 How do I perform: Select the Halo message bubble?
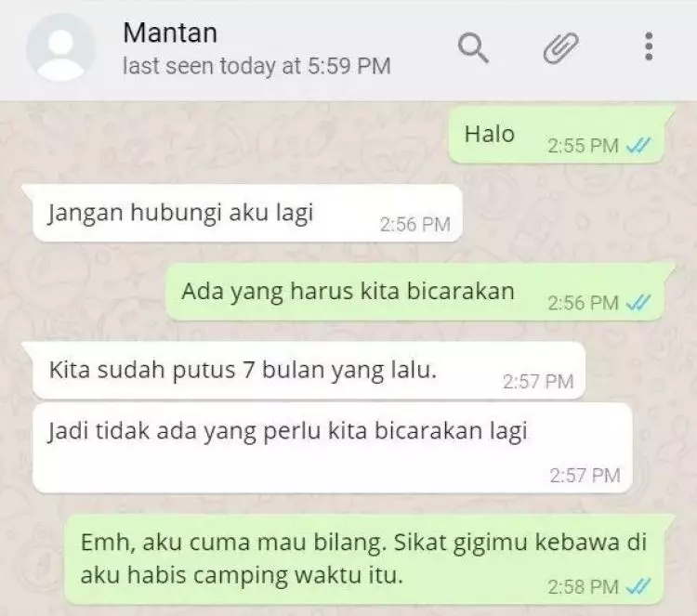tap(558, 136)
